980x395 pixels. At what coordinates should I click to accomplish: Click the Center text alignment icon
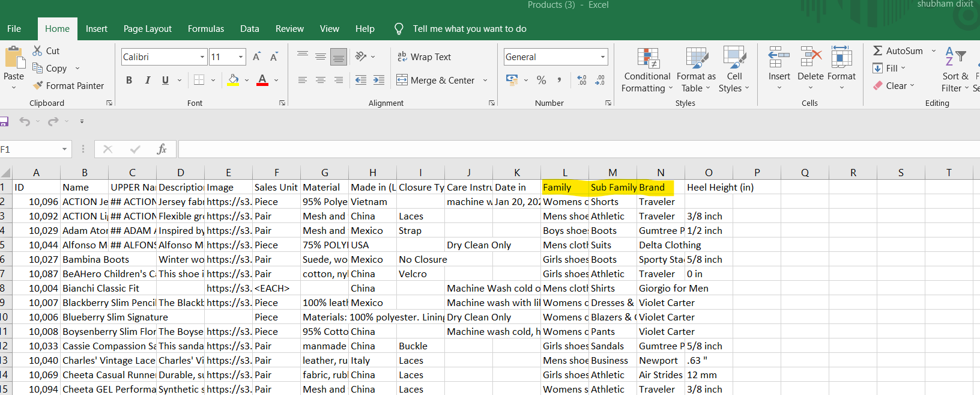[321, 80]
